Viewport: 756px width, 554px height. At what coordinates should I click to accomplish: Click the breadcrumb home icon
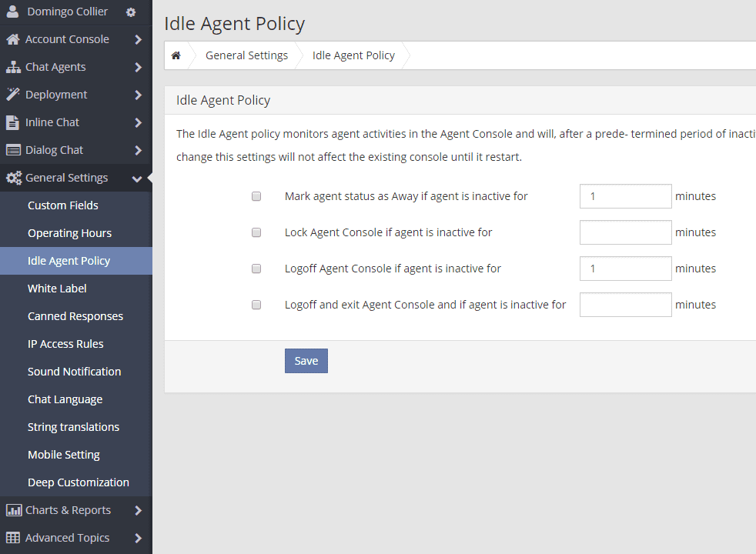pos(177,55)
